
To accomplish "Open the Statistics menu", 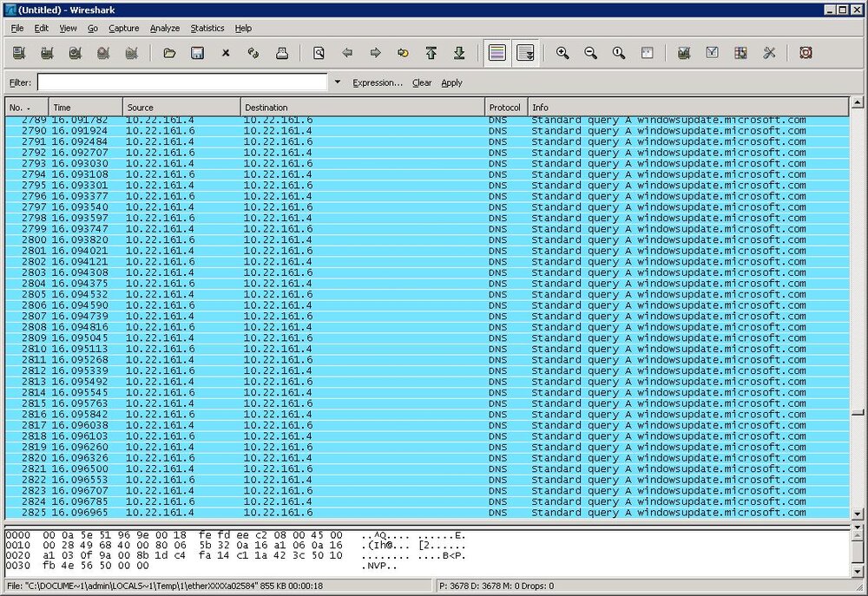I will (207, 29).
